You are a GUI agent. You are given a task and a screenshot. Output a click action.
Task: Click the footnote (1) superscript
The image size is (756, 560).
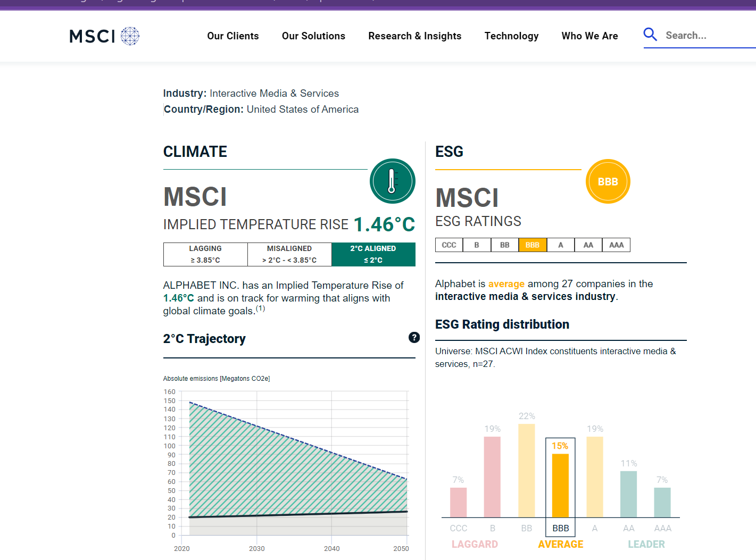pyautogui.click(x=260, y=308)
